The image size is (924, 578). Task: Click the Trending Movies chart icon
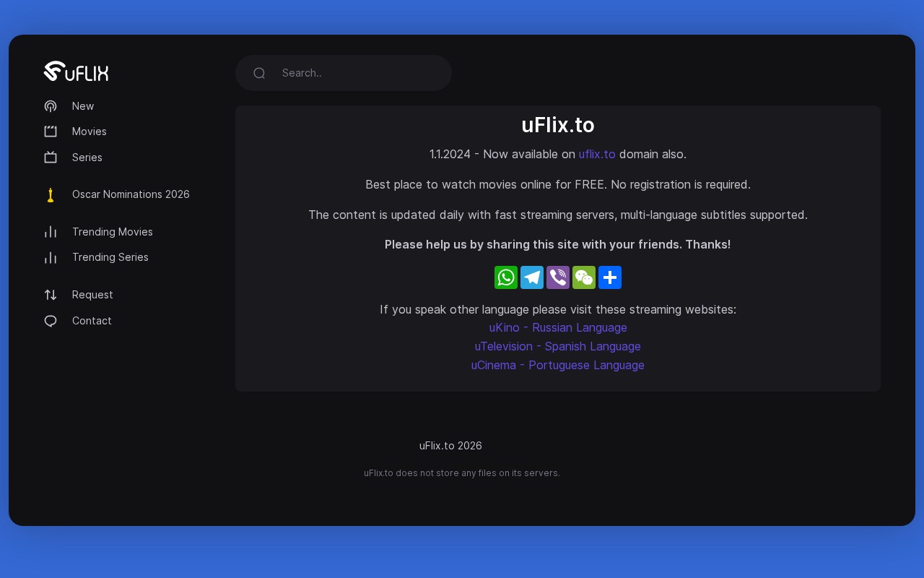pos(51,232)
